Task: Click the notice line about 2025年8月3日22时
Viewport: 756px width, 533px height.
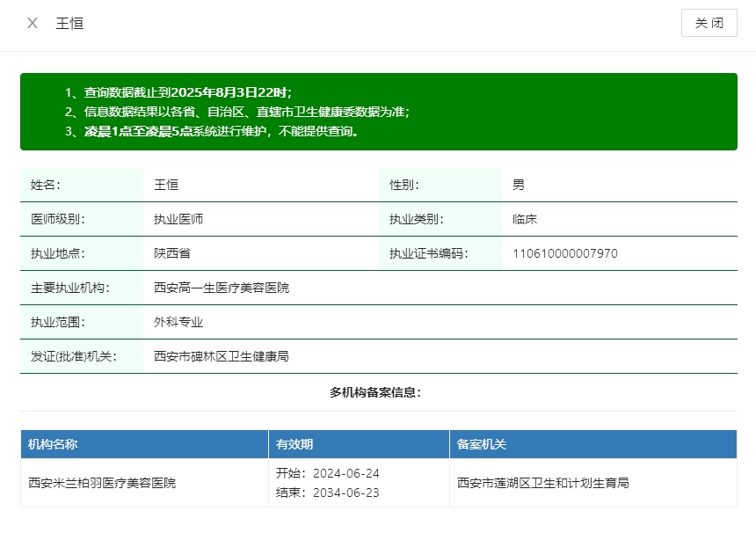Action: [x=178, y=92]
